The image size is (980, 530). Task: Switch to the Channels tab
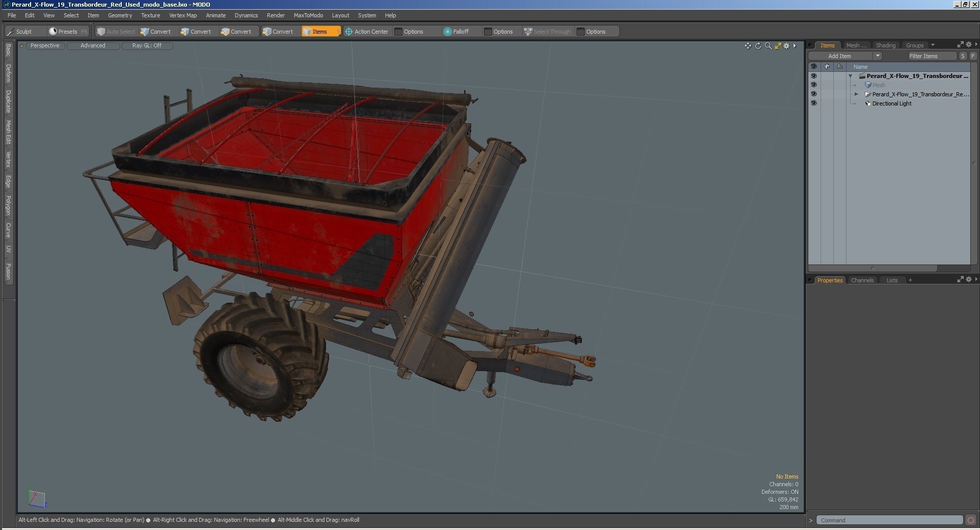pos(862,280)
